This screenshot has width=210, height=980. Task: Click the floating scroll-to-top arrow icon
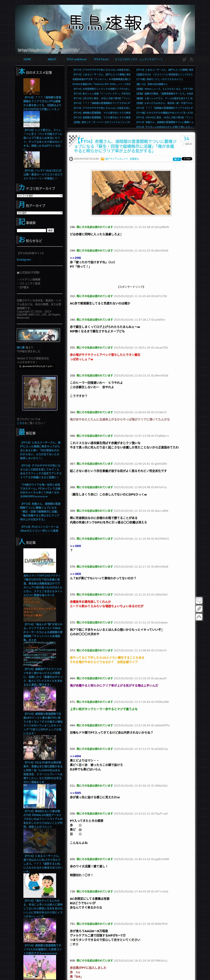pos(199,617)
